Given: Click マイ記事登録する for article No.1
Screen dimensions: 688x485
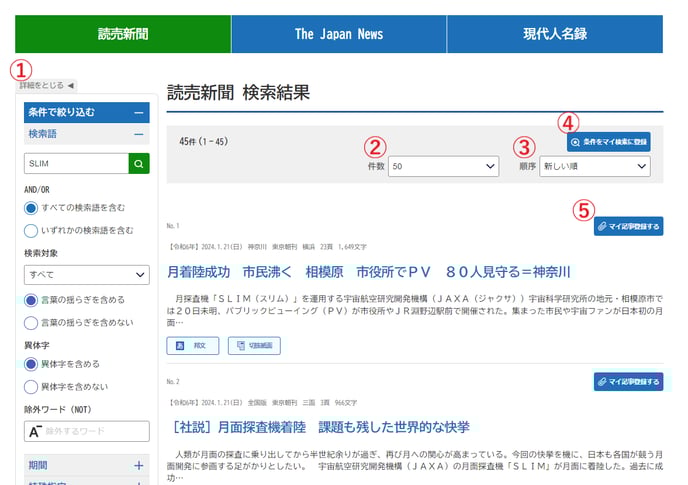Looking at the screenshot, I should click(x=628, y=227).
